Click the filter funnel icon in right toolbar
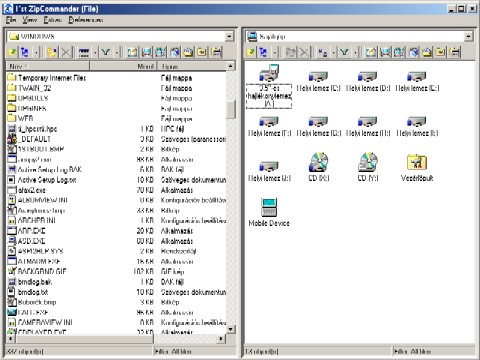 click(344, 52)
